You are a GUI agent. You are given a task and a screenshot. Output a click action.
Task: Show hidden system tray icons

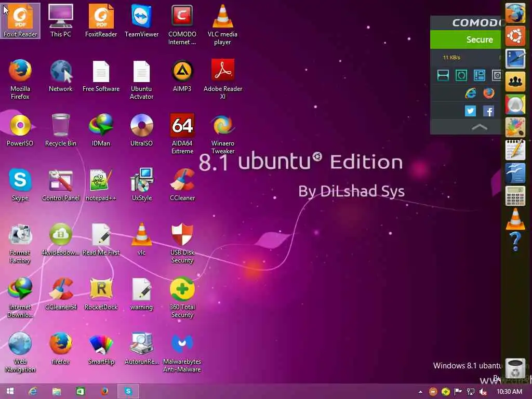tap(420, 392)
